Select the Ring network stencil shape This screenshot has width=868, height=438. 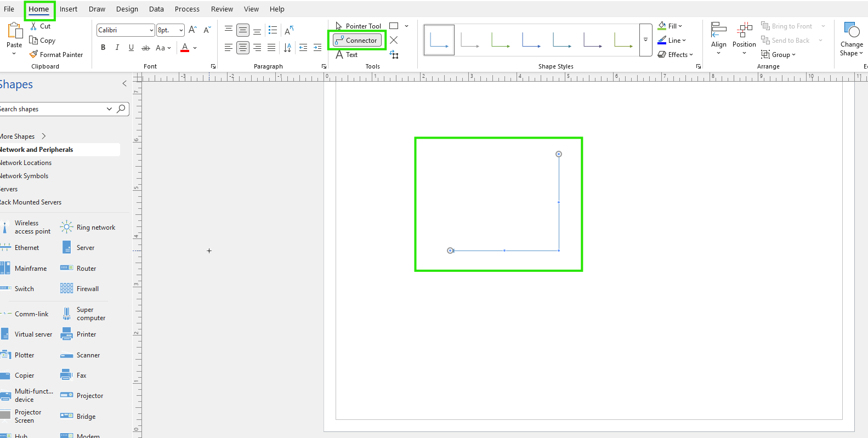[88, 227]
